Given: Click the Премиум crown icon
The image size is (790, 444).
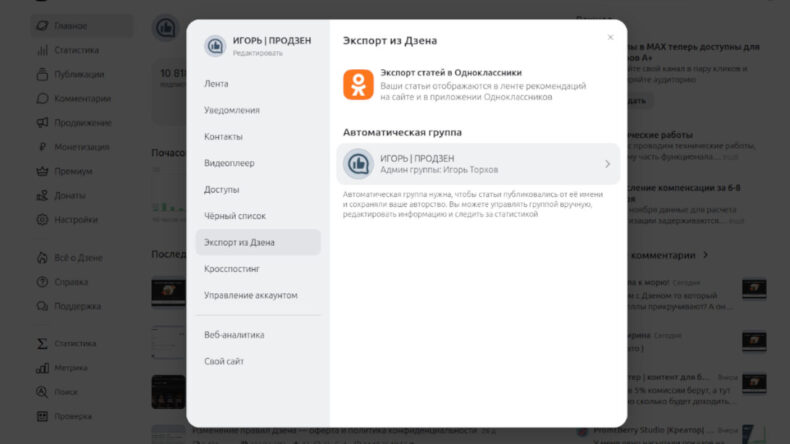Looking at the screenshot, I should (42, 171).
